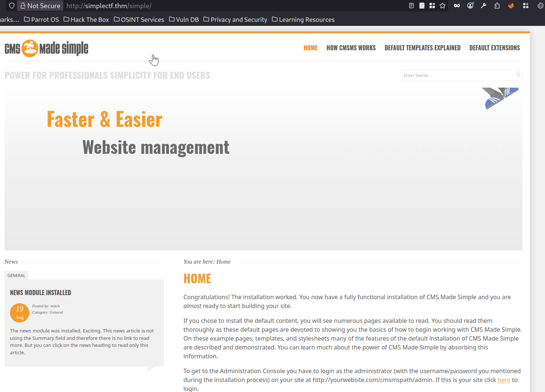Click the private mask icon in toolbar
Screen dimensions: 545x392
[x=457, y=6]
